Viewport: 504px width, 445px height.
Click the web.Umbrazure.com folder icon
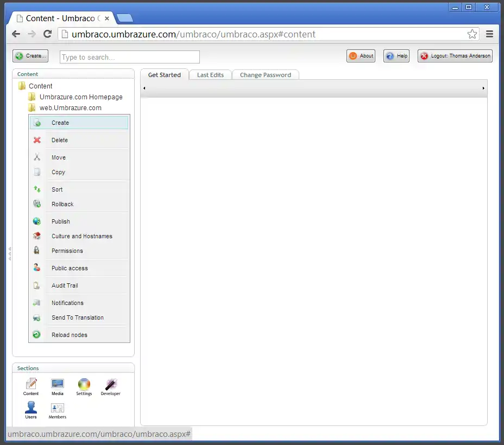click(x=32, y=107)
